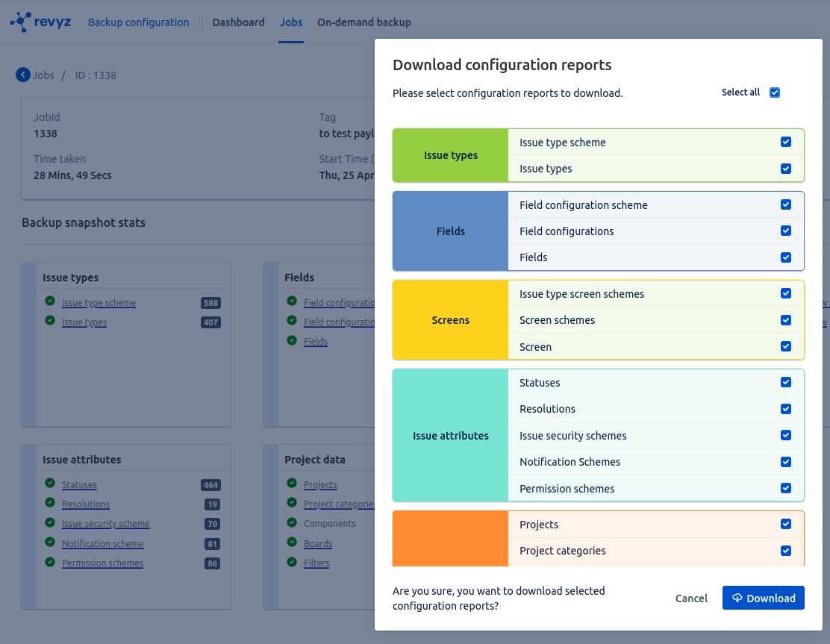
Task: Click the 588 count badge
Action: click(210, 303)
